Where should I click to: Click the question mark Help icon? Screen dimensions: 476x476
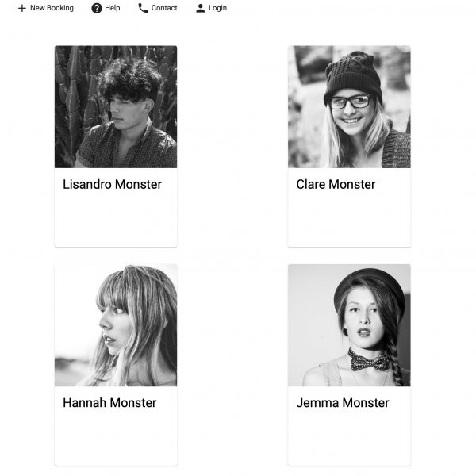[97, 8]
